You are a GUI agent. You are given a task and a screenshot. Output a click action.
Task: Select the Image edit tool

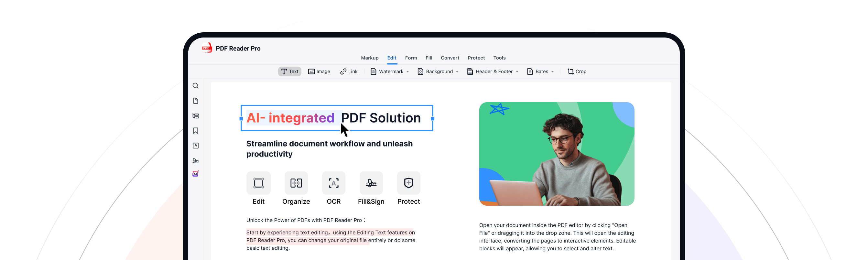[x=319, y=71]
